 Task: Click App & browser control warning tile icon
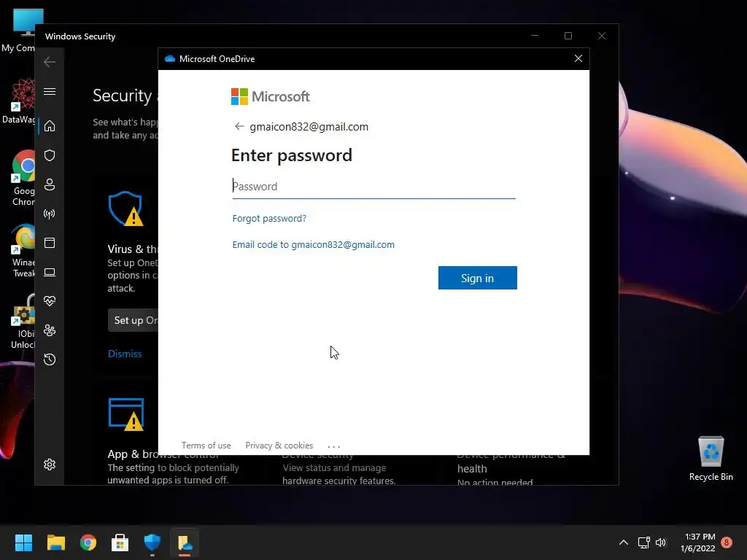point(126,414)
